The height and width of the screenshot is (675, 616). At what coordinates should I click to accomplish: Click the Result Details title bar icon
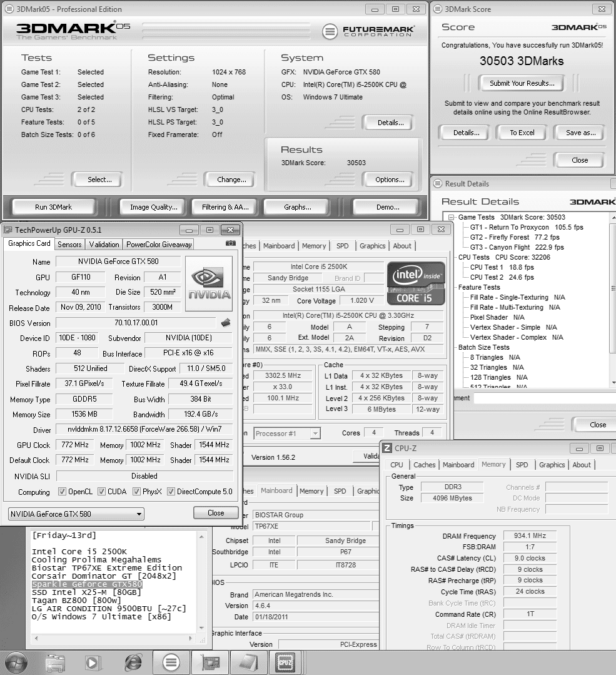coord(438,183)
